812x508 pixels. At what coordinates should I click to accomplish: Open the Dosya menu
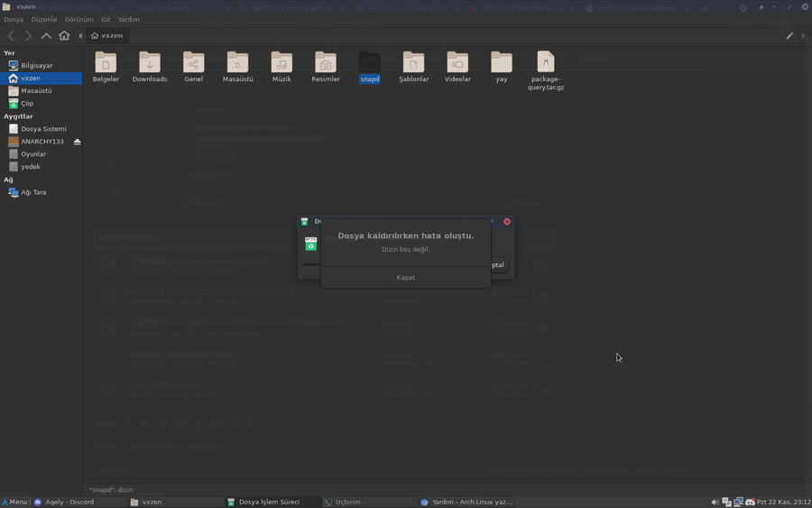(14, 20)
